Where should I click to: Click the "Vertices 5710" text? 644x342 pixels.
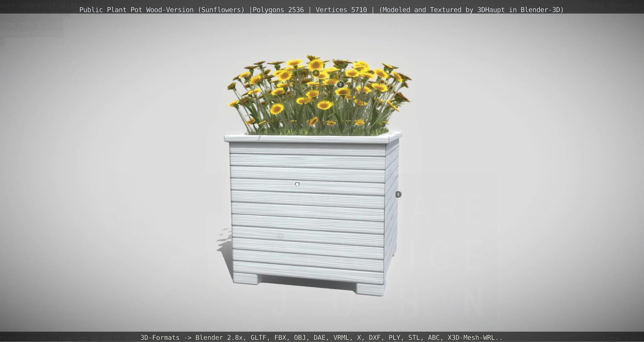(x=341, y=10)
